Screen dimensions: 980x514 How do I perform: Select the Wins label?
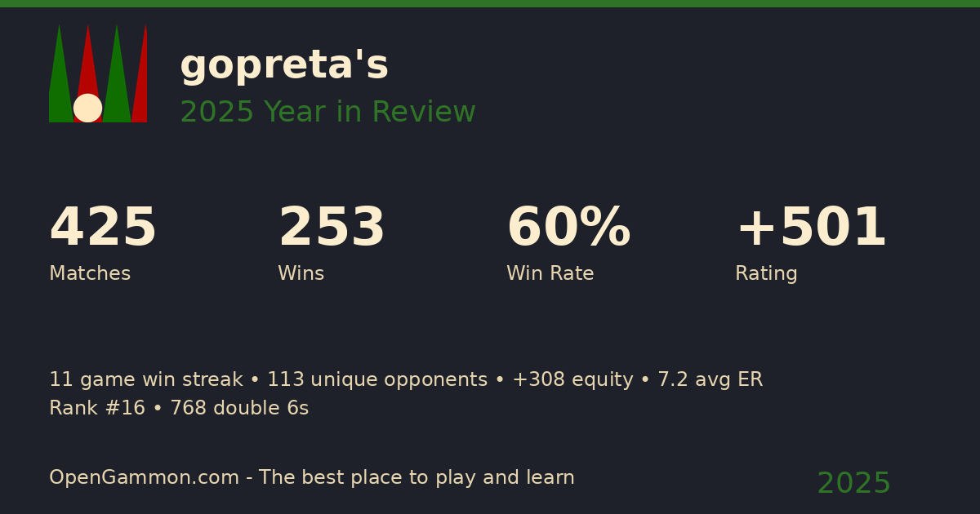coord(301,274)
